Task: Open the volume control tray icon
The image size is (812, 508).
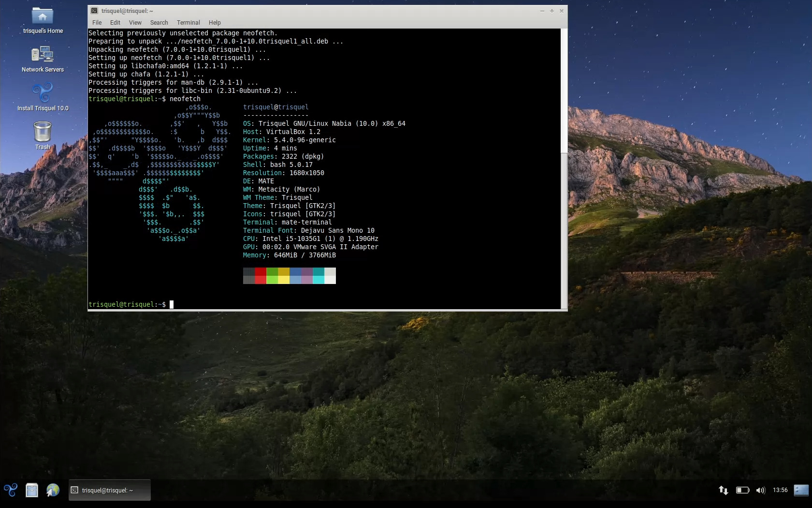Action: click(x=761, y=490)
